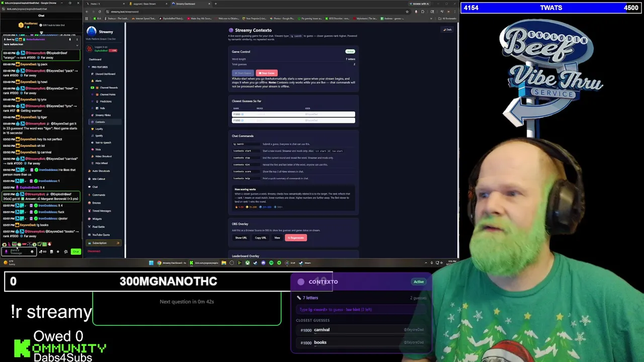Open Dashboard in Streamy sidebar
This screenshot has width=644, height=362.
click(95, 59)
